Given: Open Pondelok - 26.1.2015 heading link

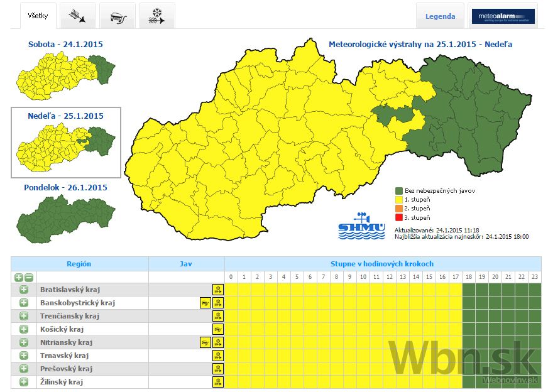Looking at the screenshot, I should click(x=66, y=188).
